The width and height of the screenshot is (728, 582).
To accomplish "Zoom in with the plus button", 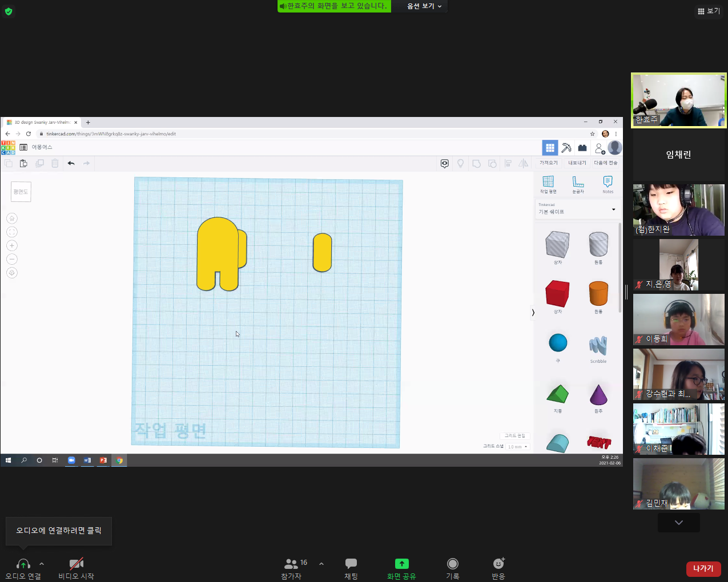I will pyautogui.click(x=11, y=246).
